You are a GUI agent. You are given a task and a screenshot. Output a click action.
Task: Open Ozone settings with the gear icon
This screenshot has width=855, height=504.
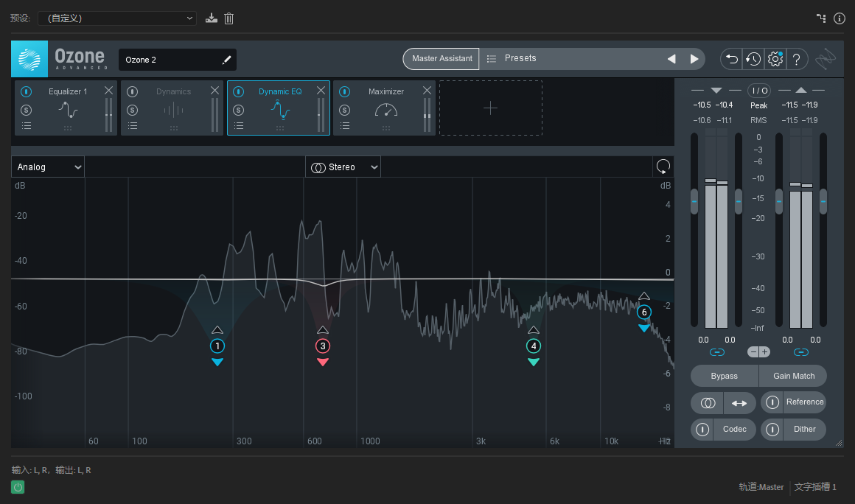pyautogui.click(x=775, y=59)
